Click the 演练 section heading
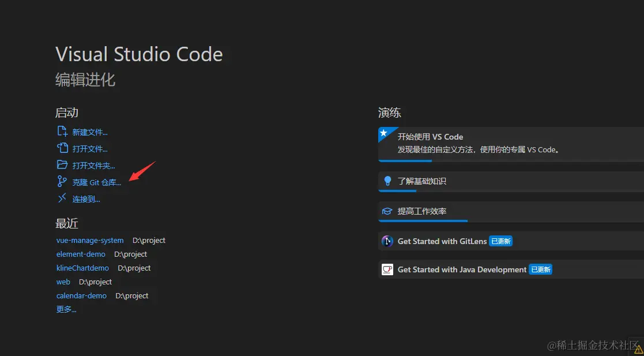 pyautogui.click(x=389, y=113)
